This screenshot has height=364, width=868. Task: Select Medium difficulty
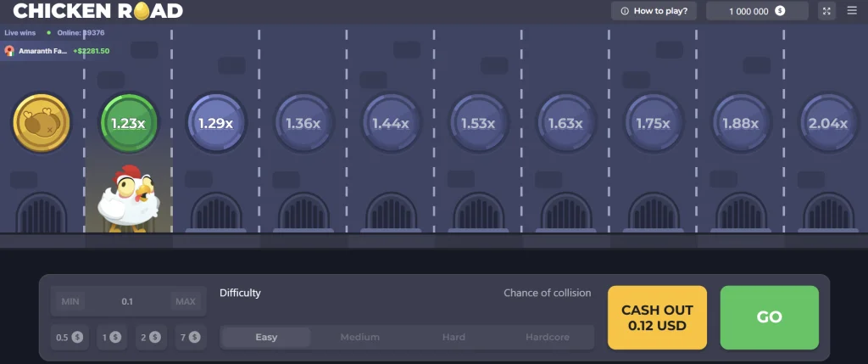359,337
